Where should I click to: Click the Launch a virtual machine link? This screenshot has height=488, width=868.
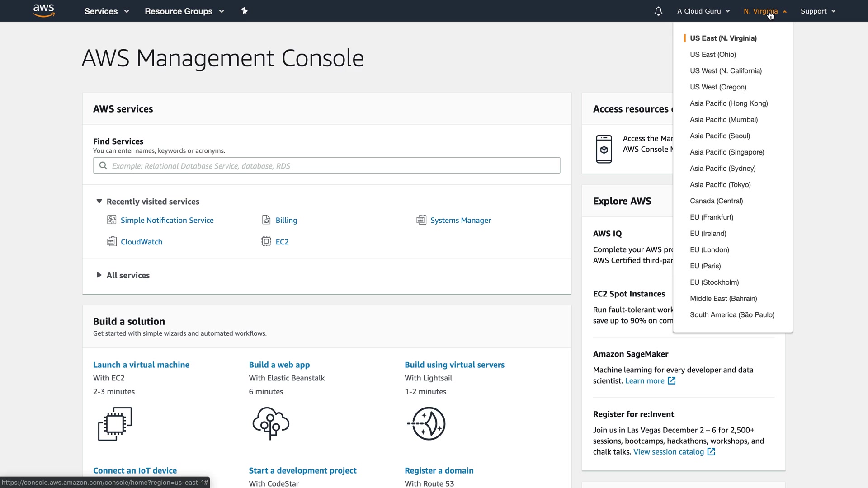coord(141,365)
